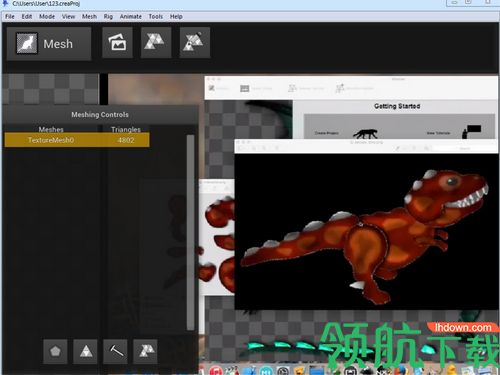Click the triangle mesh icon in bottom row

[145, 351]
